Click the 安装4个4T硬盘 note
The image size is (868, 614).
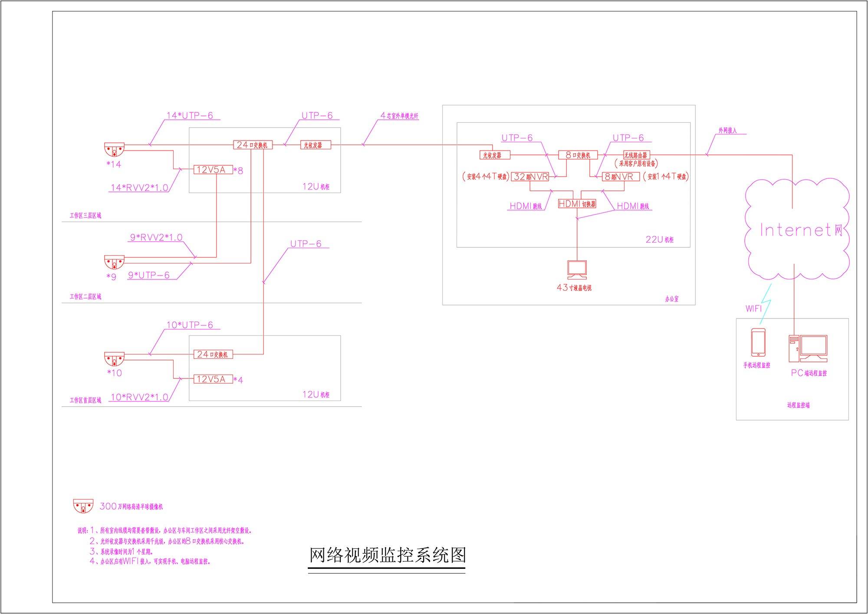click(x=486, y=177)
